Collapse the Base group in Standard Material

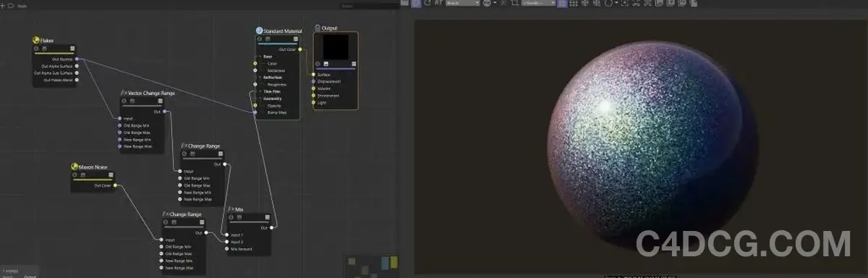[258, 56]
